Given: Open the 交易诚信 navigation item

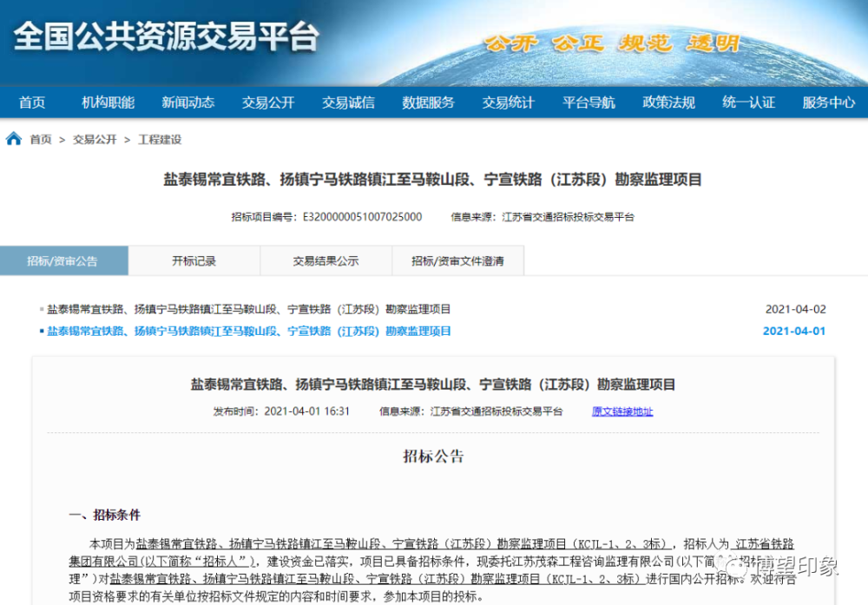Looking at the screenshot, I should click(348, 102).
